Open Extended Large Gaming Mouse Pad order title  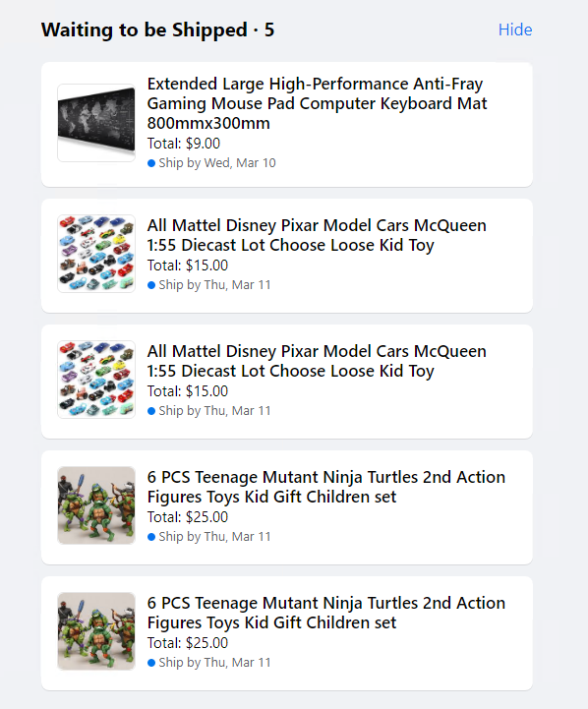[x=317, y=103]
